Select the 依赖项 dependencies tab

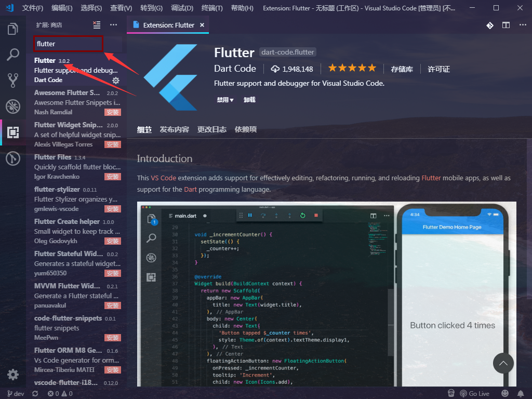[246, 129]
